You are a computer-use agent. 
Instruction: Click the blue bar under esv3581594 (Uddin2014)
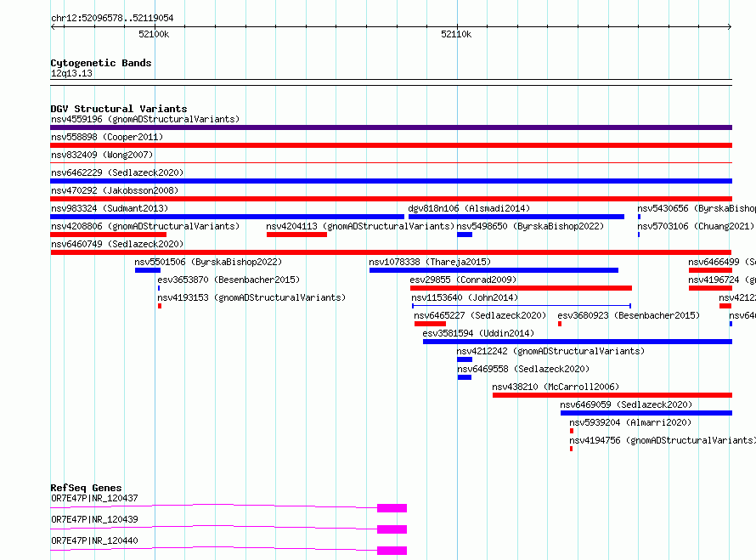point(578,342)
